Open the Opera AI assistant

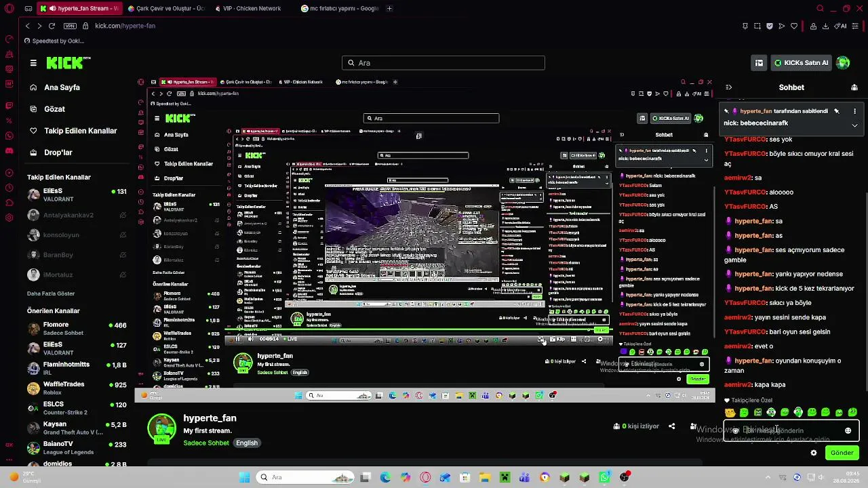pos(842,26)
